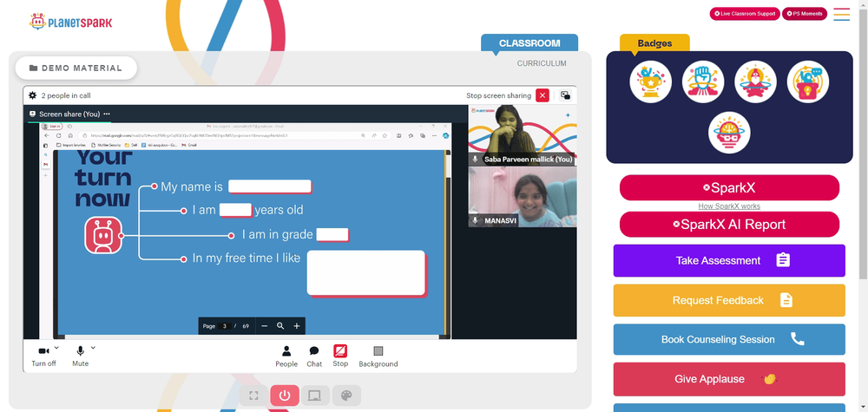Click the Screen share (You) tab
The height and width of the screenshot is (412, 868).
pyautogui.click(x=69, y=114)
